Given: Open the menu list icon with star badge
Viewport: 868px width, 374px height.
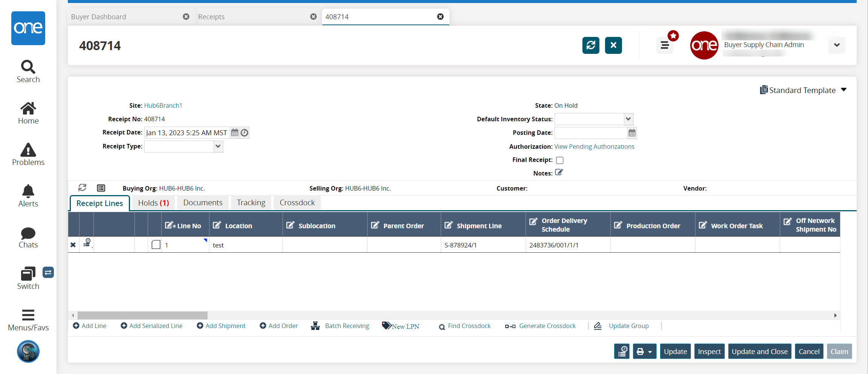Looking at the screenshot, I should pos(665,45).
